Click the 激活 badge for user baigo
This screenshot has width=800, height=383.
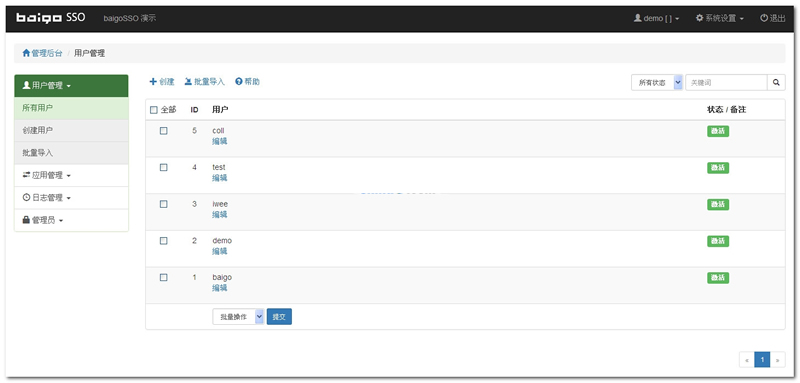[718, 278]
